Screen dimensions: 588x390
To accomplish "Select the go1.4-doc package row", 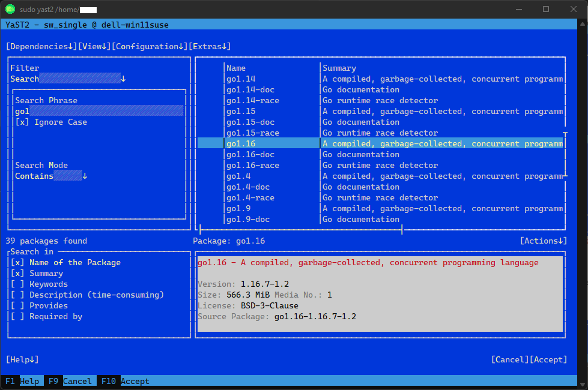I will click(380, 187).
